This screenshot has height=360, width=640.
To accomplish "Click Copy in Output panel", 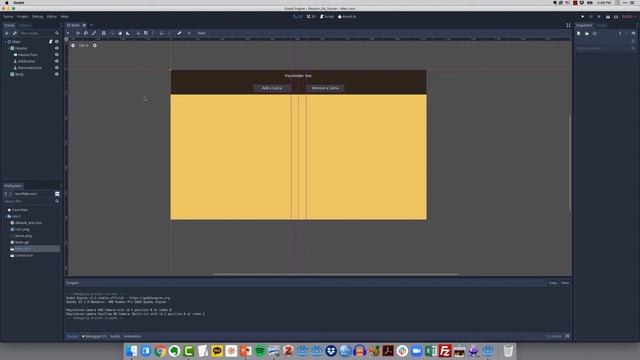I will pos(553,283).
